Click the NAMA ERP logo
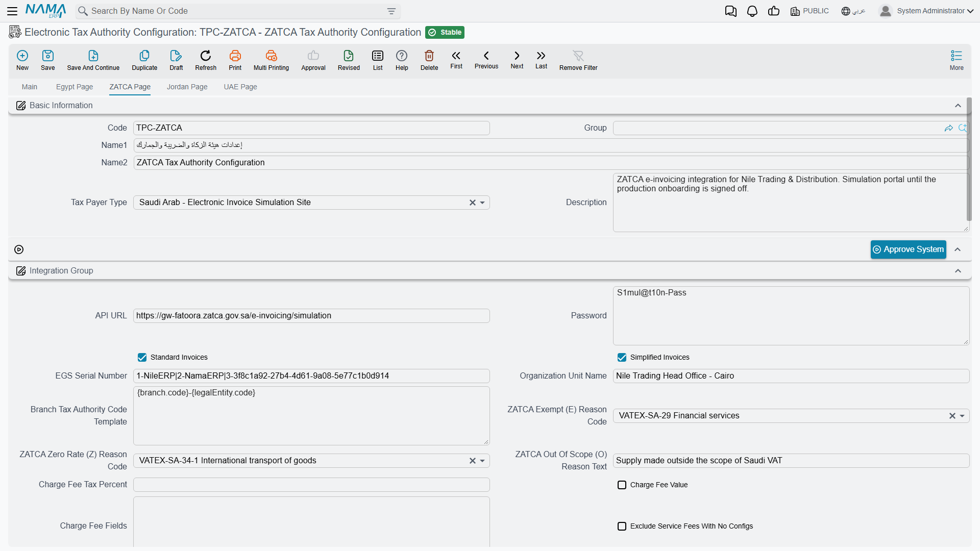Viewport: 980px width, 551px height. point(46,11)
